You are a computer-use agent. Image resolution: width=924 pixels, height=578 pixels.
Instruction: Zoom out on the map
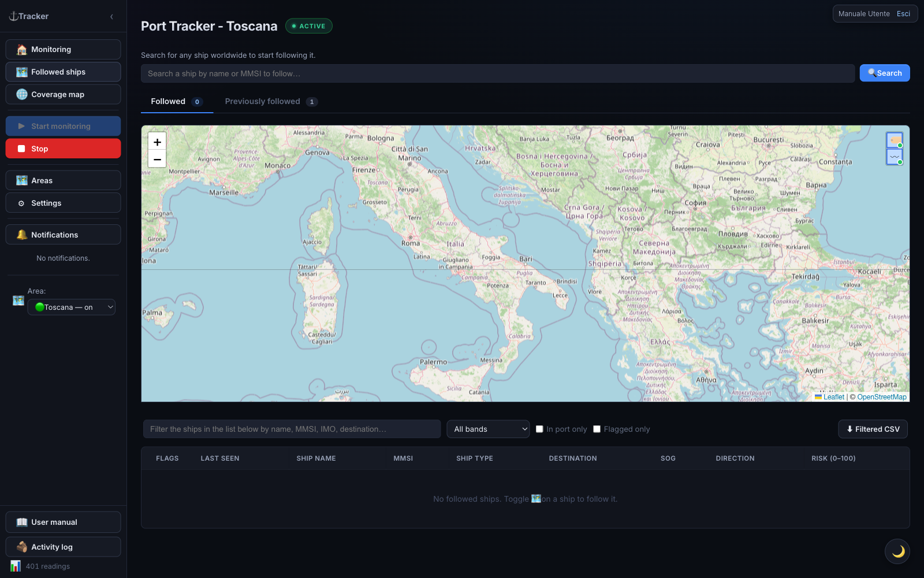pos(157,159)
